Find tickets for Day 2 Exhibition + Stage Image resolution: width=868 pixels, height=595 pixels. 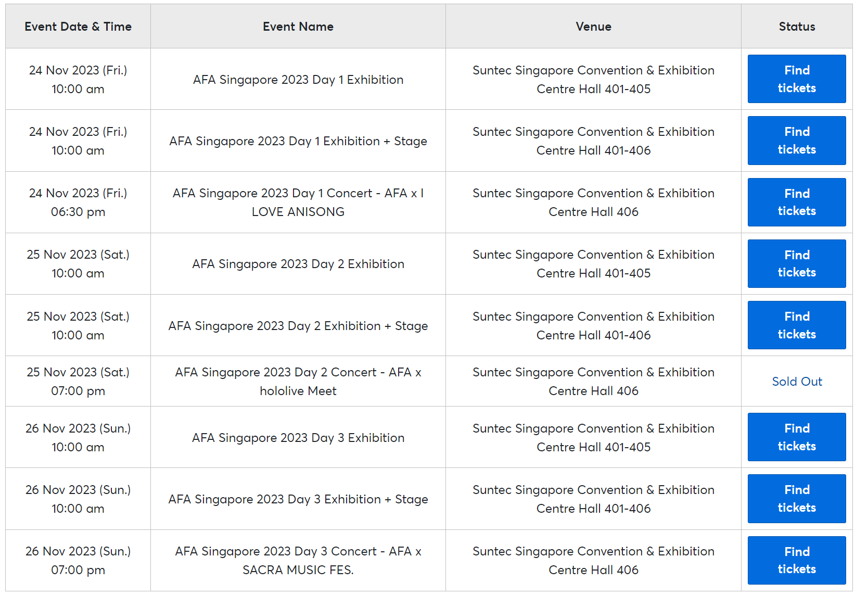[x=796, y=325]
